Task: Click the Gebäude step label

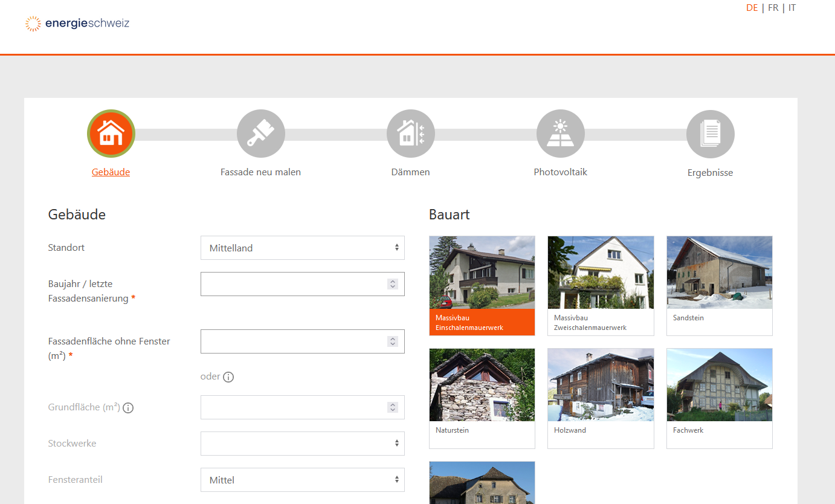Action: click(111, 172)
